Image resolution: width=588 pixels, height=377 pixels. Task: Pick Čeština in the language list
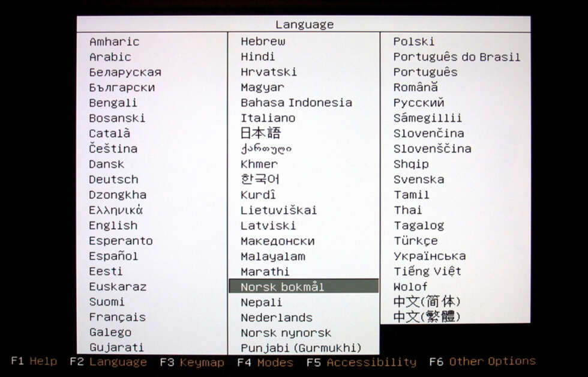tap(113, 148)
